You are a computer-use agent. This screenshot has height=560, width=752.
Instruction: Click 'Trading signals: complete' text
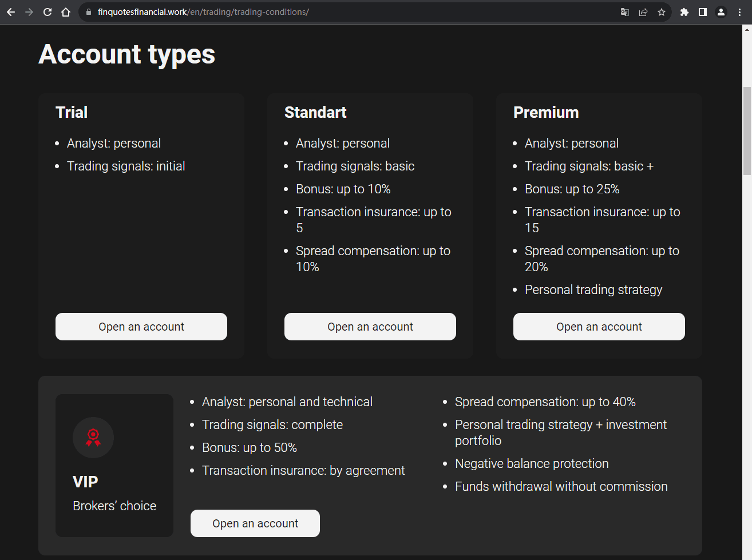tap(272, 424)
